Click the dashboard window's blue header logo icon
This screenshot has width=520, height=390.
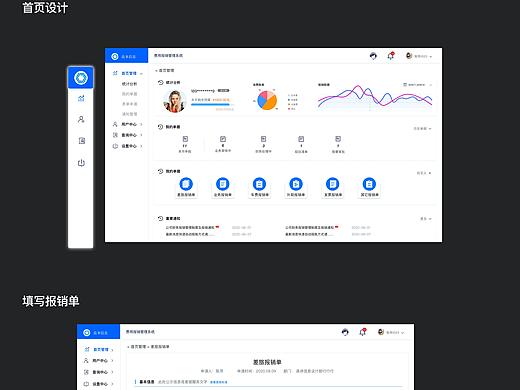pyautogui.click(x=115, y=56)
